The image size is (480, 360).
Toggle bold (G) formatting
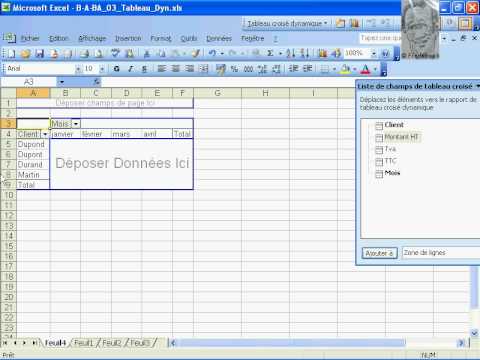116,69
